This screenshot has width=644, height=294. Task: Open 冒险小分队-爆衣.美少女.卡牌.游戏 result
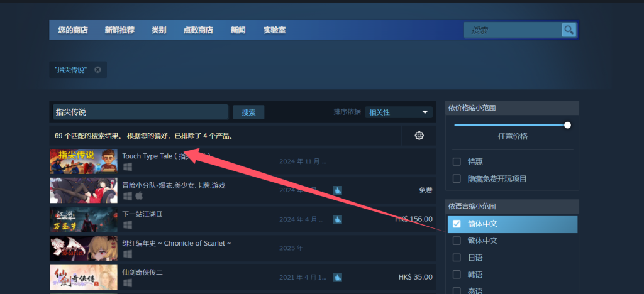pos(242,190)
